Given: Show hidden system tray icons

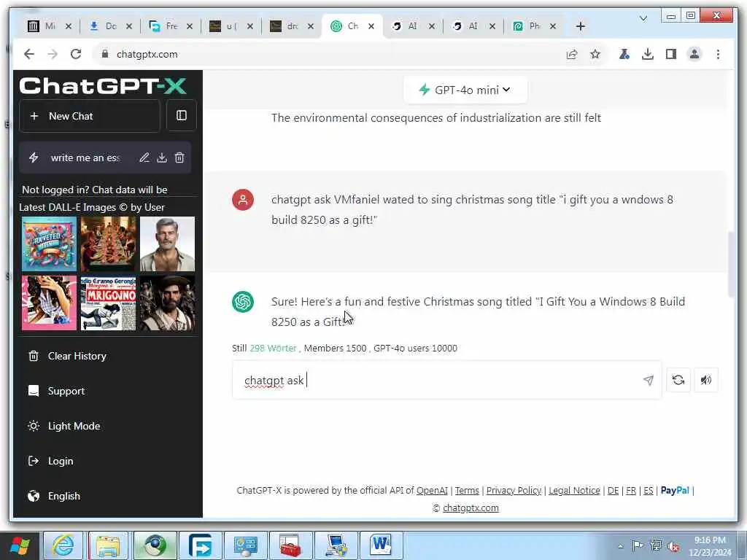Looking at the screenshot, I should pyautogui.click(x=620, y=546).
